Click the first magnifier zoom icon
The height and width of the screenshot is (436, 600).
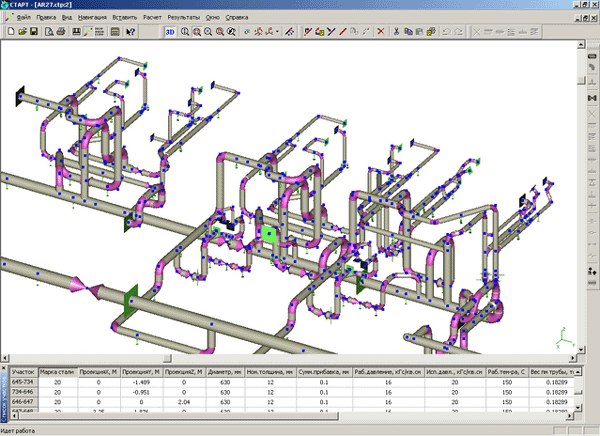(x=185, y=32)
